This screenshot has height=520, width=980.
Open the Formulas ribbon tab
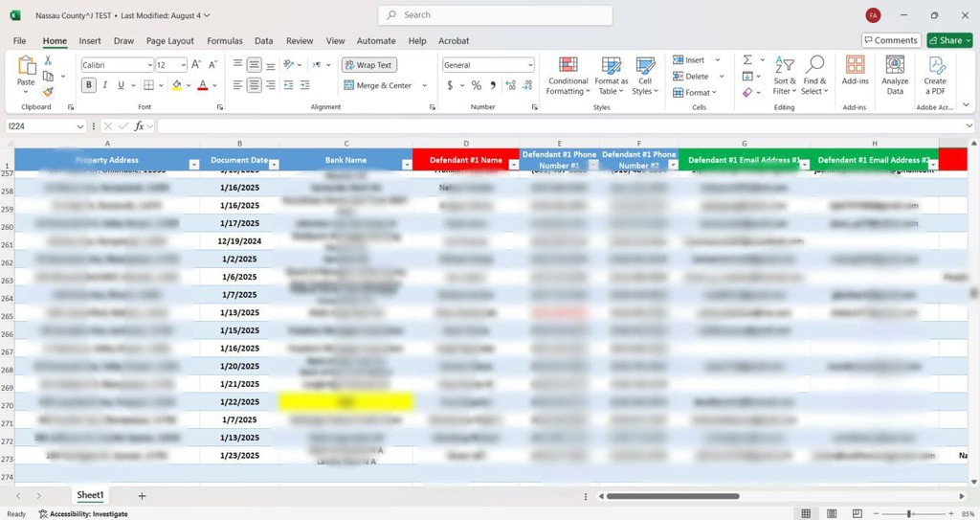click(225, 41)
